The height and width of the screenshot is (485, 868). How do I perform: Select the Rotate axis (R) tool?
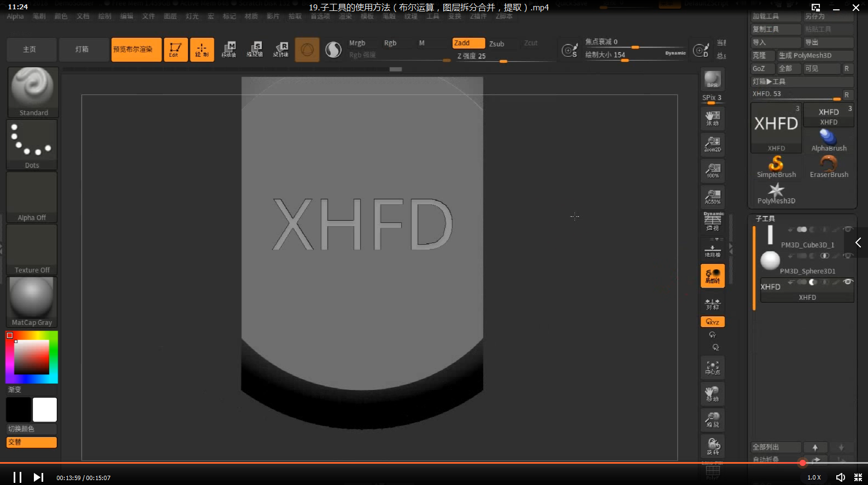pos(281,50)
